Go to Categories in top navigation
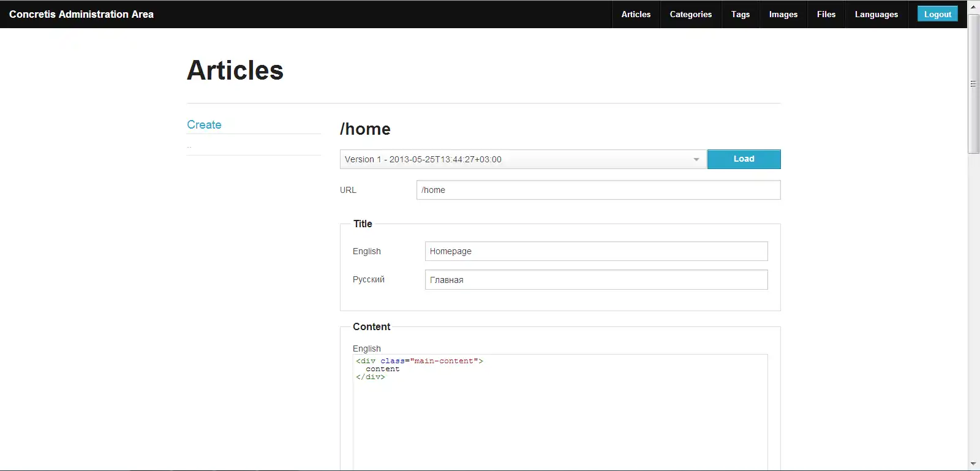The width and height of the screenshot is (980, 471). (690, 14)
